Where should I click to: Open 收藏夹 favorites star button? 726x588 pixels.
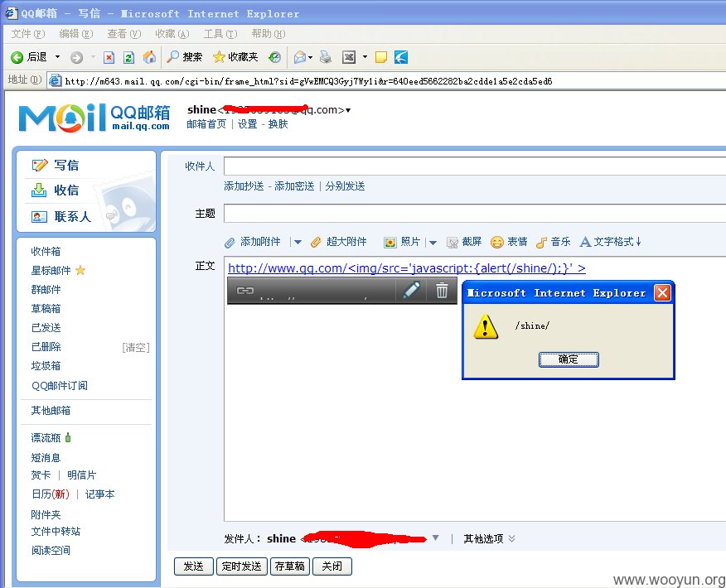pyautogui.click(x=235, y=57)
